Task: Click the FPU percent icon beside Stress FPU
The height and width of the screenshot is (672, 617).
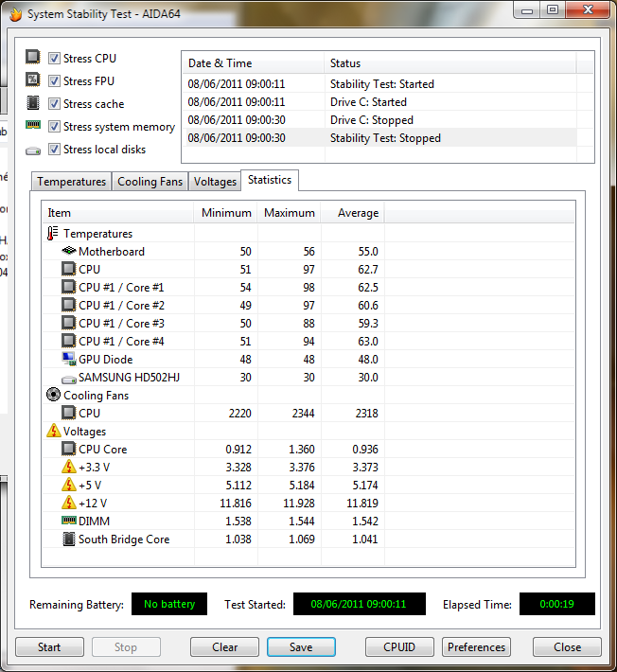Action: [x=33, y=80]
